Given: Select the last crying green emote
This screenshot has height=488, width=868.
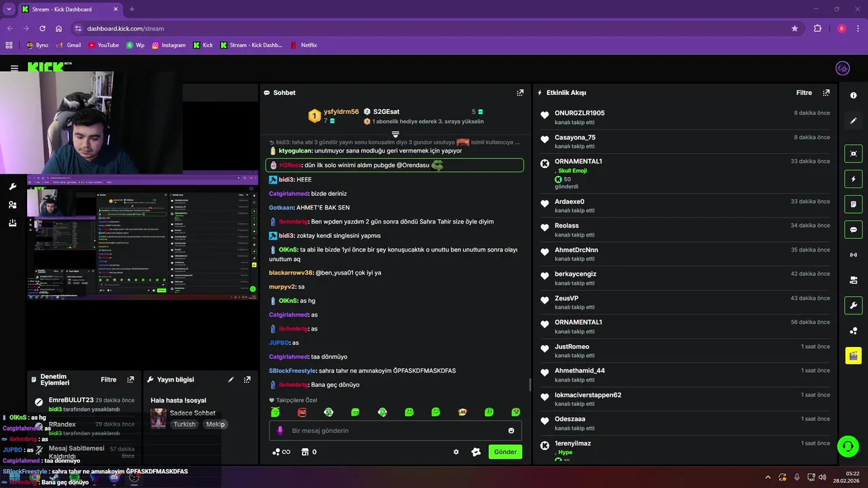Looking at the screenshot, I should 516,412.
